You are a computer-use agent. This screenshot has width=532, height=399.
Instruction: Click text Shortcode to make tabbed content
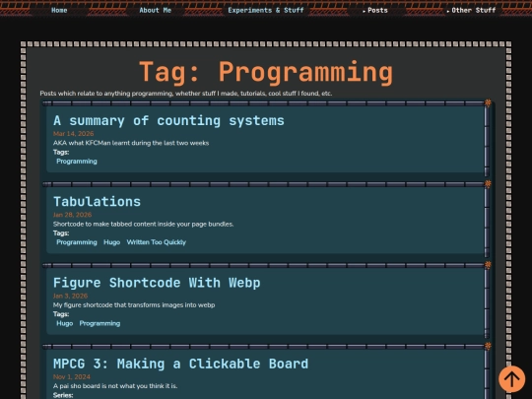[x=143, y=224]
